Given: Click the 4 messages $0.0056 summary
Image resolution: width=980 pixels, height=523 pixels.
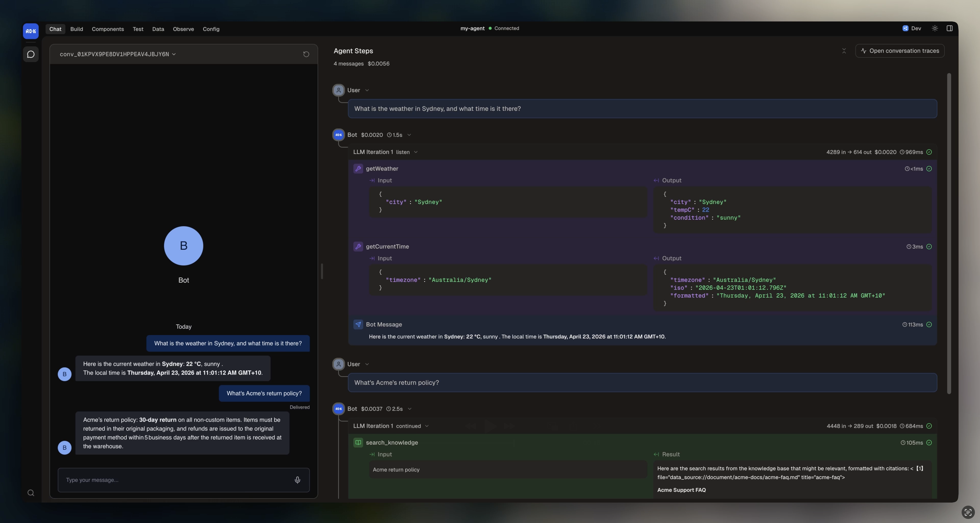Looking at the screenshot, I should pyautogui.click(x=361, y=64).
